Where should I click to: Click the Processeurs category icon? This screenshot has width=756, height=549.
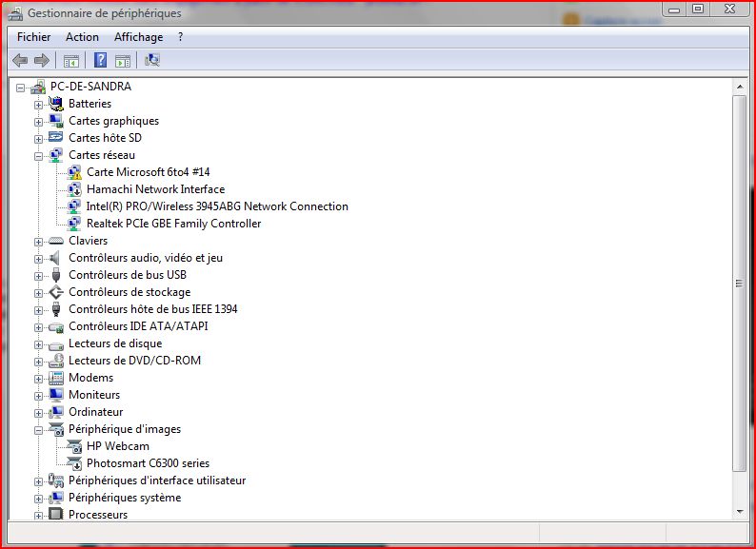[55, 515]
